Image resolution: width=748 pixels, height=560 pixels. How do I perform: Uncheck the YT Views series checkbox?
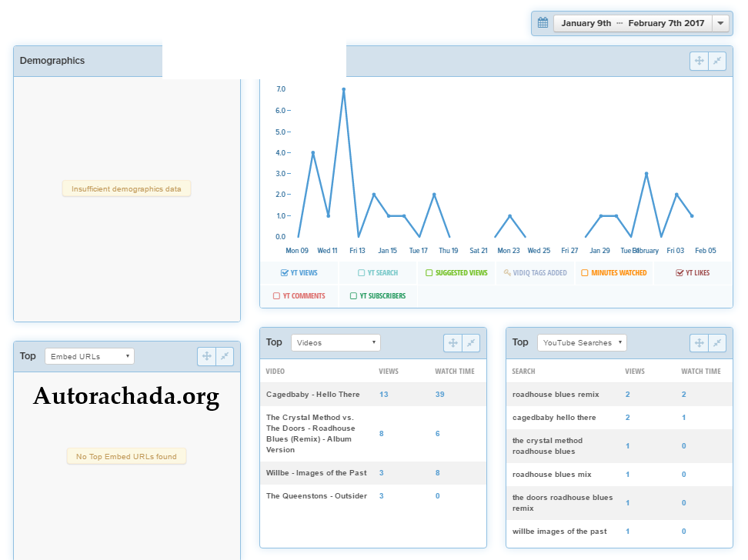click(285, 273)
